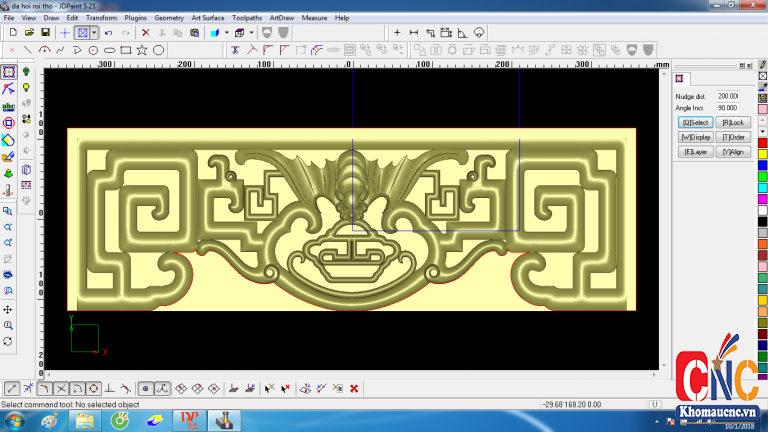768x432 pixels.
Task: Expand the blue cube view dropdown arrow
Action: tap(227, 33)
